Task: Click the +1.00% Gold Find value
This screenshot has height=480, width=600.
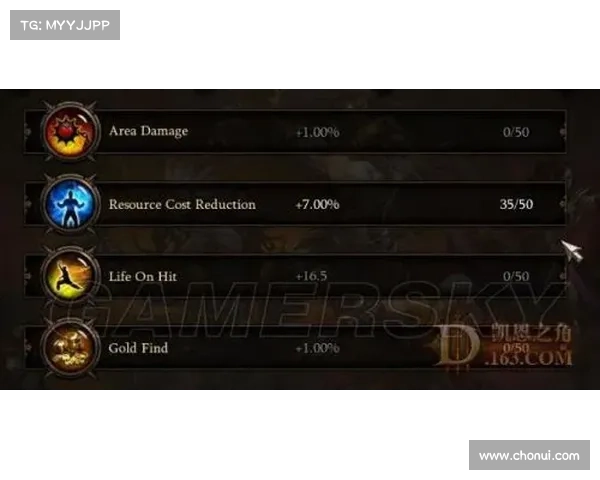Action: (318, 348)
